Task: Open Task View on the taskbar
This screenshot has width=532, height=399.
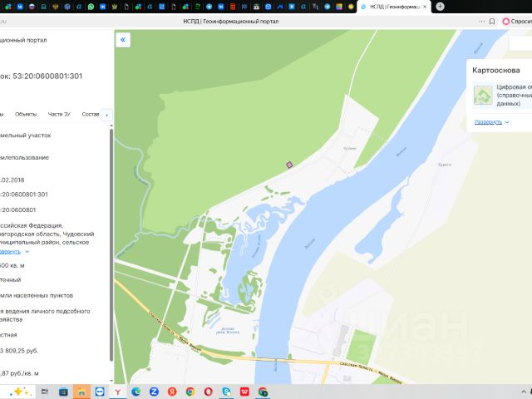Action: (44, 392)
